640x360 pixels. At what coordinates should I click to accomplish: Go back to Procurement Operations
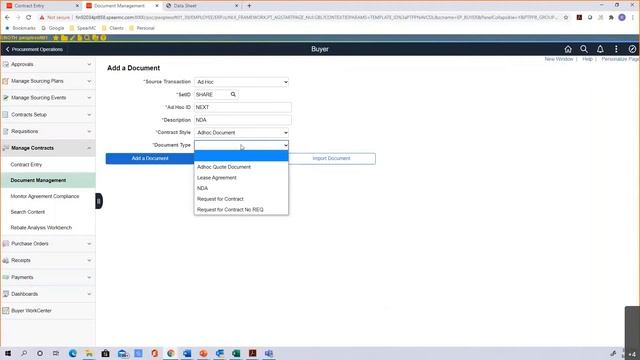pyautogui.click(x=34, y=49)
